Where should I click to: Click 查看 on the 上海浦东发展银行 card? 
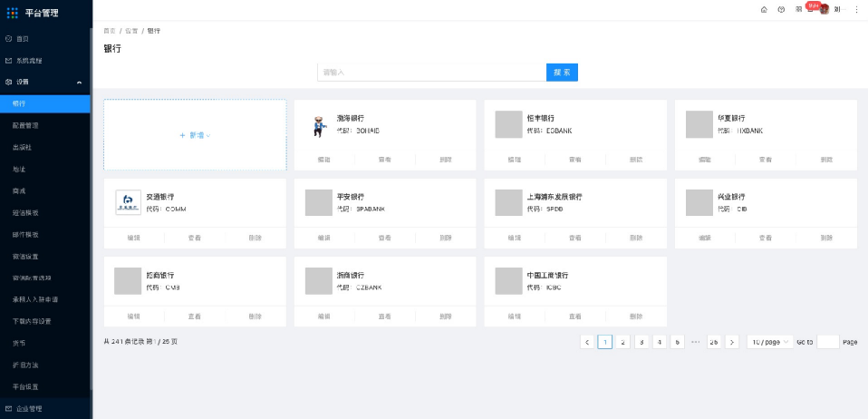click(x=575, y=238)
